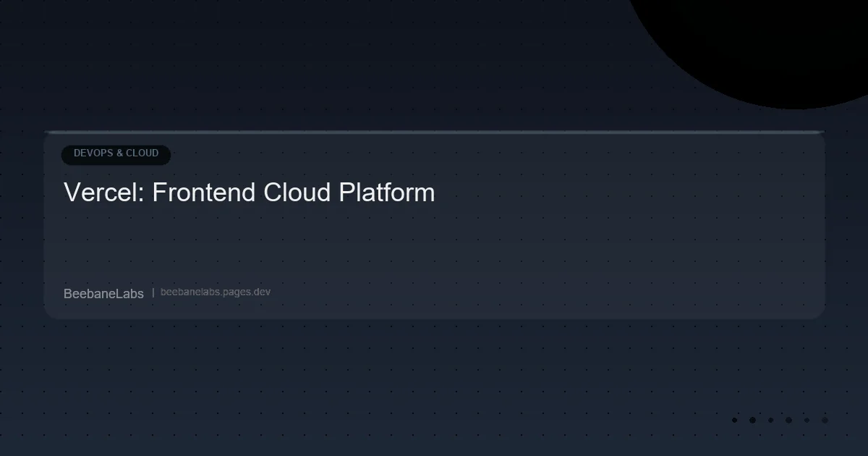Pick the fifth dot in the dot row
Screen dimensions: 868x456
(807, 420)
